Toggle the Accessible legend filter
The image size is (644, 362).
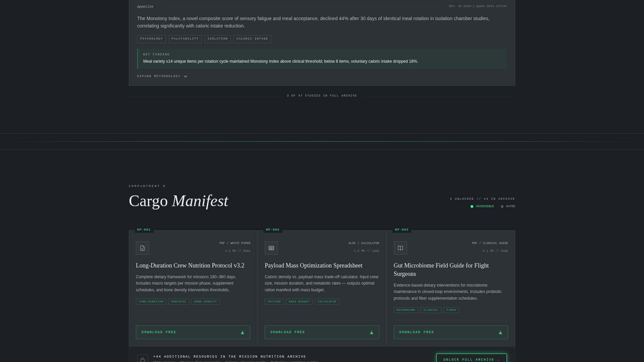click(482, 206)
